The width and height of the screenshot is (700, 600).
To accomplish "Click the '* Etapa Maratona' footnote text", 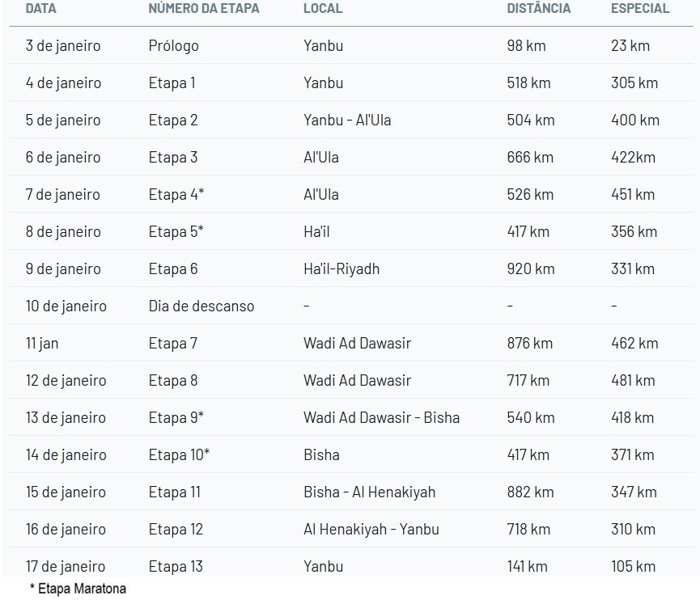I will [78, 589].
